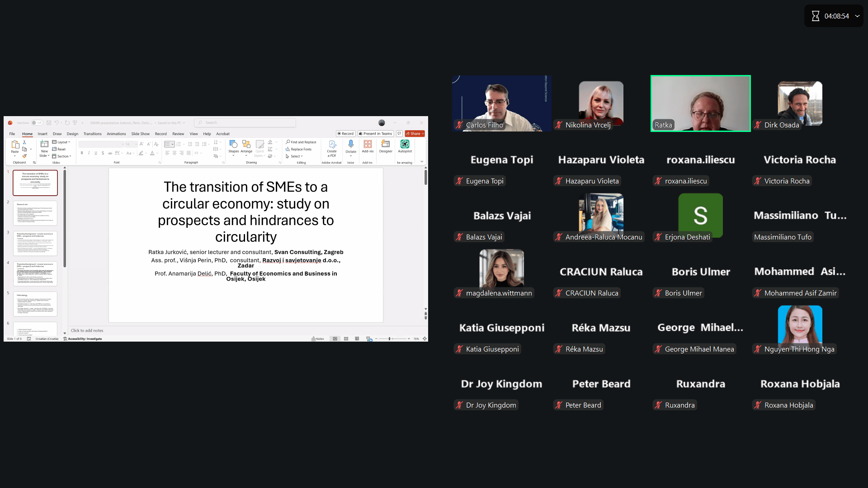This screenshot has width=868, height=488.
Task: Switch to Slide Sorter view icon
Action: tap(346, 339)
